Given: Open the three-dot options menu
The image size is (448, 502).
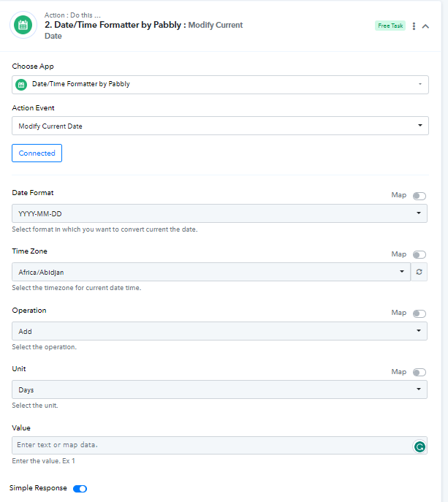Looking at the screenshot, I should pos(414,26).
